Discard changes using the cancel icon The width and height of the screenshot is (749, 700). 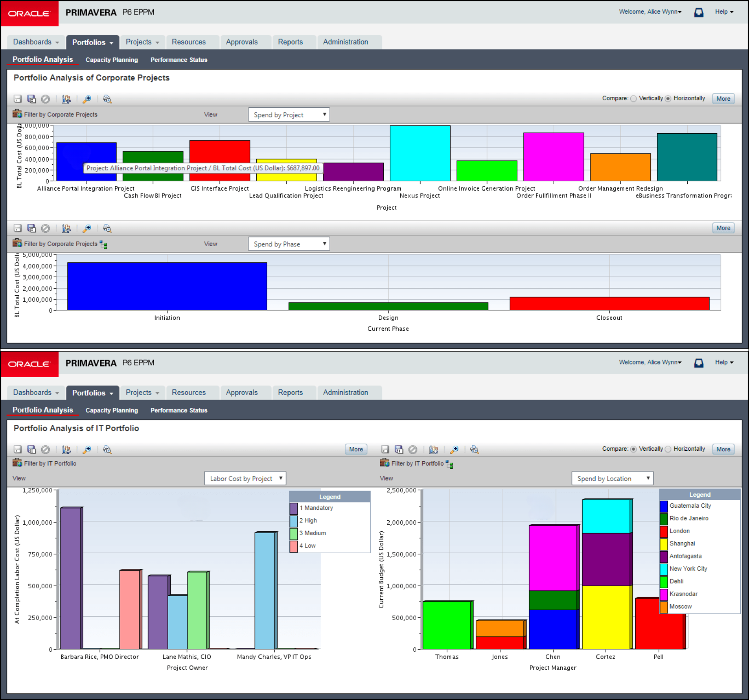pyautogui.click(x=46, y=99)
